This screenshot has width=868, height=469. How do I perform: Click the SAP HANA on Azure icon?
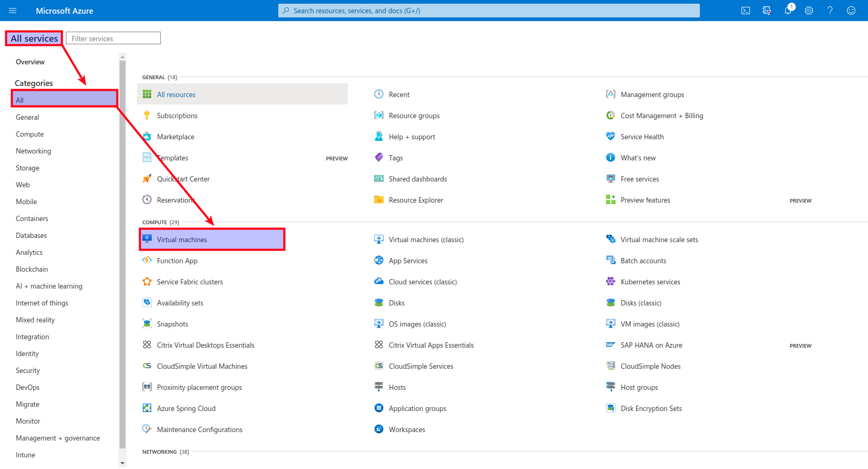[x=611, y=344]
